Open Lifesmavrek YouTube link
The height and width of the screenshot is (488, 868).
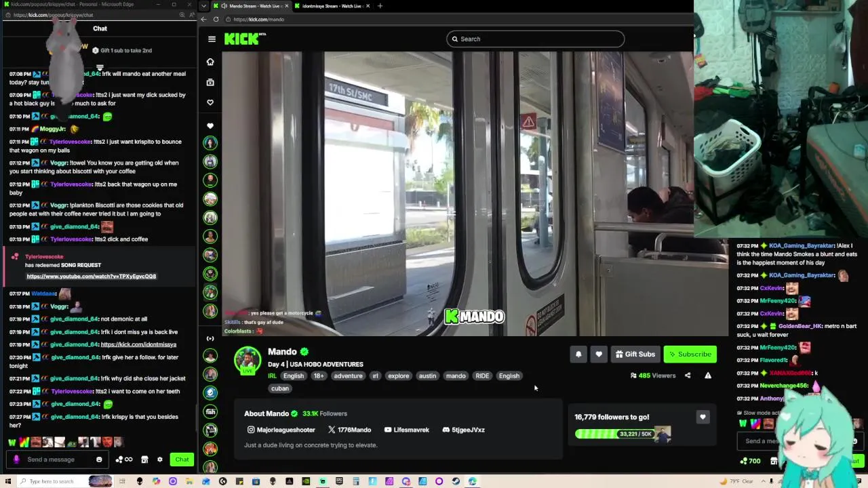pos(406,430)
